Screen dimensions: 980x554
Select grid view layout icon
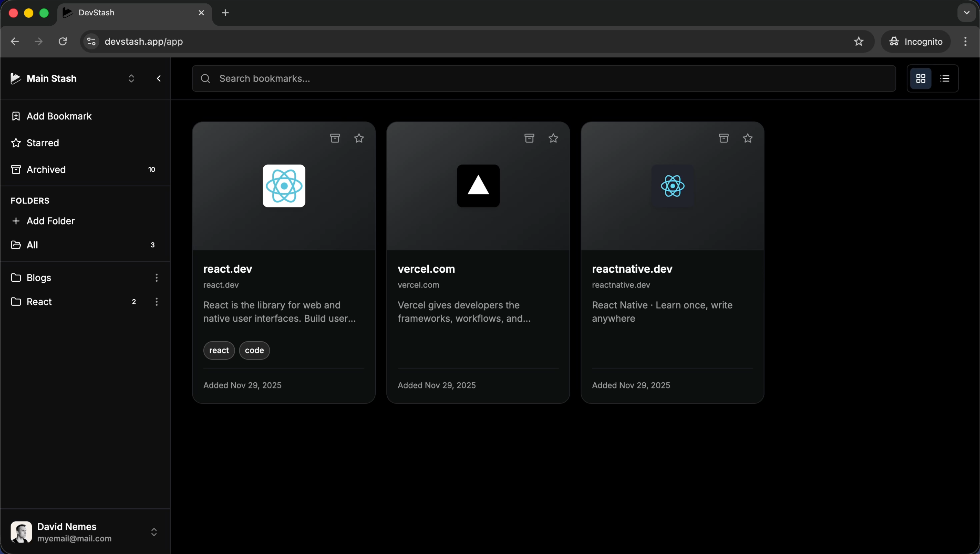coord(921,78)
